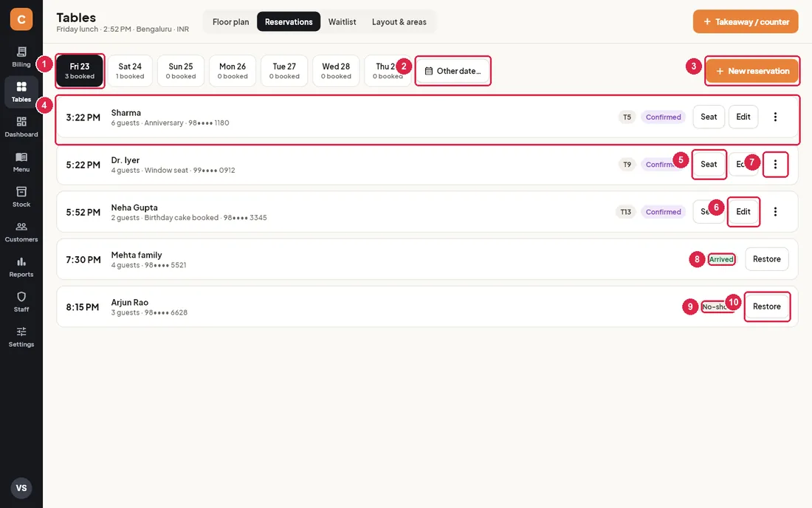This screenshot has width=812, height=508.
Task: Go to Dashboard in sidebar
Action: tap(21, 127)
